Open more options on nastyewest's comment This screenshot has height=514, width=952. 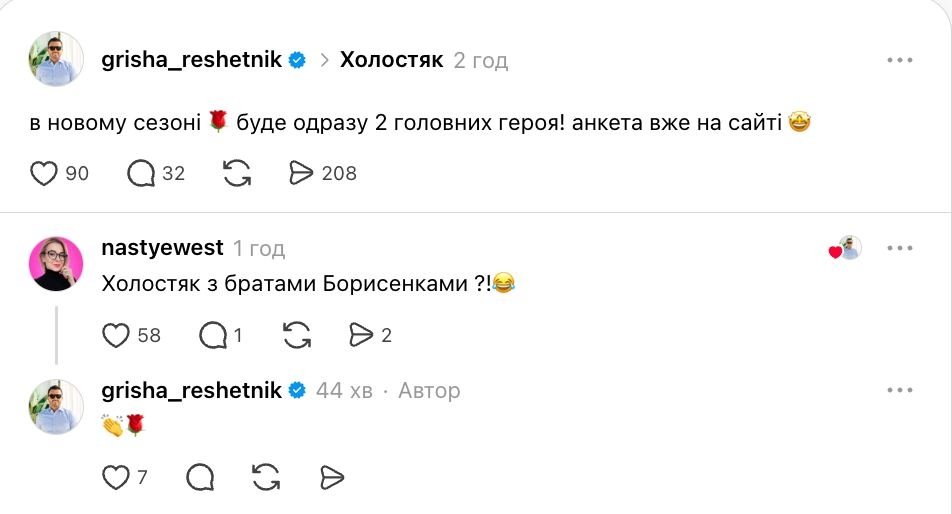(900, 248)
